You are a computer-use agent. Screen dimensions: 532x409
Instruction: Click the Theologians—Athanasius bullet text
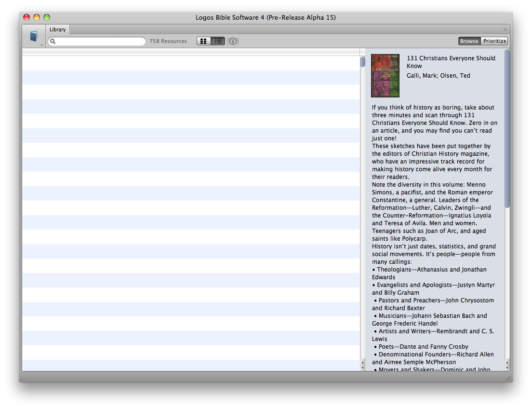(x=429, y=273)
